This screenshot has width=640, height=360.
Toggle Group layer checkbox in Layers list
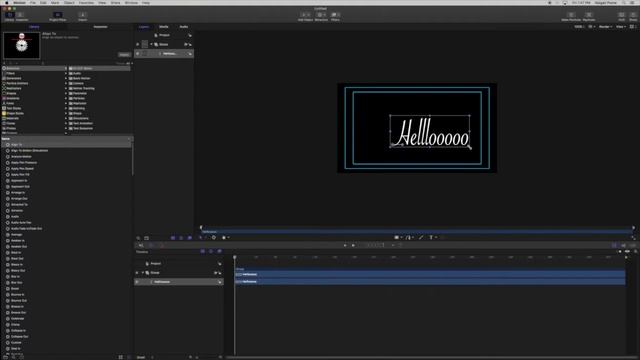tap(138, 44)
